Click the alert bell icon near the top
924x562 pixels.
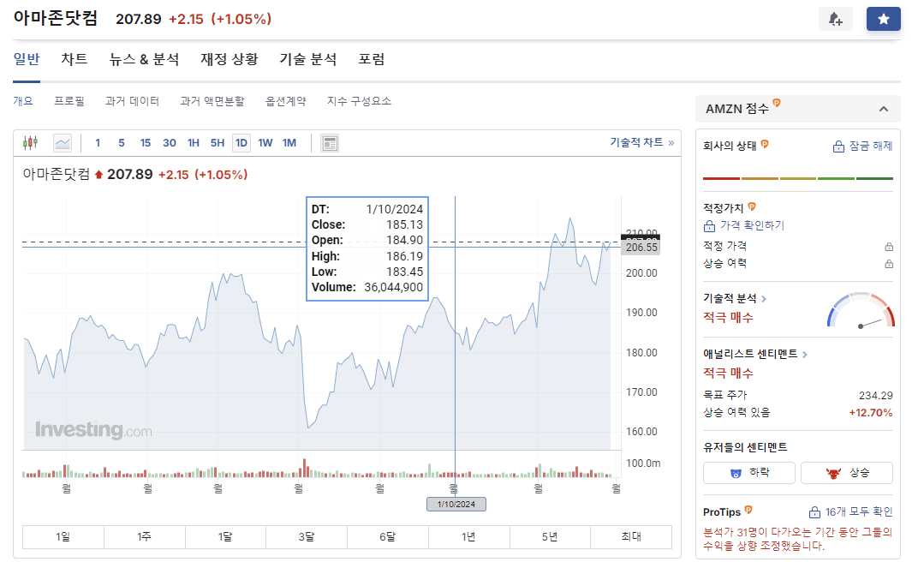tap(835, 18)
